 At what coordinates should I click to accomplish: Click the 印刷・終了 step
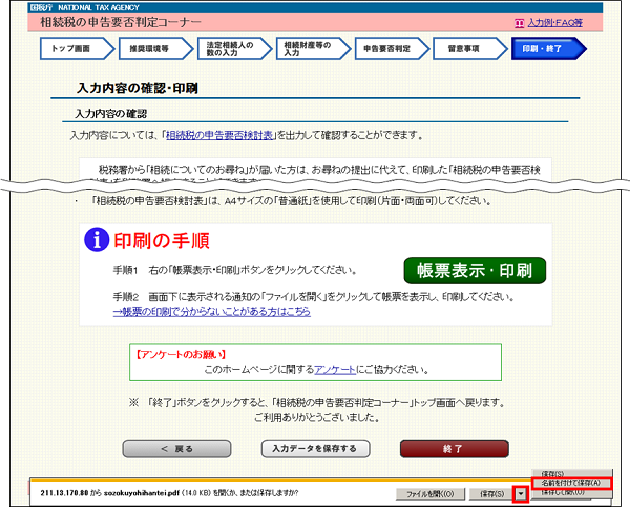click(549, 49)
